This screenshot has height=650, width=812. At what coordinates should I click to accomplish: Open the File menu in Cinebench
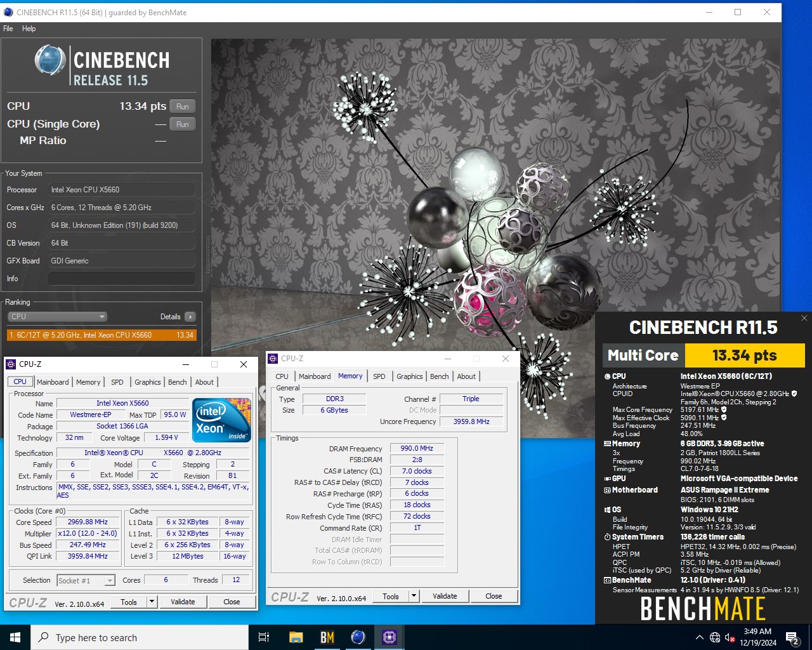pos(8,29)
